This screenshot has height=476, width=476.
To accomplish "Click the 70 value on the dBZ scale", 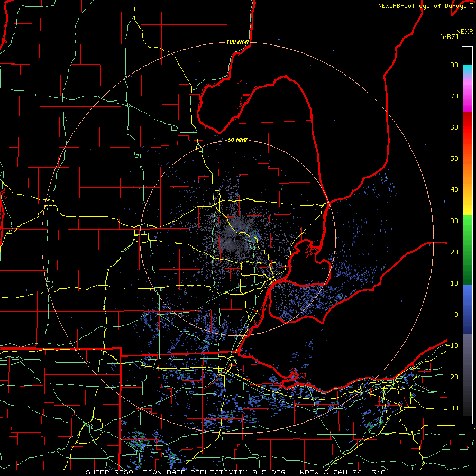I will (x=454, y=96).
